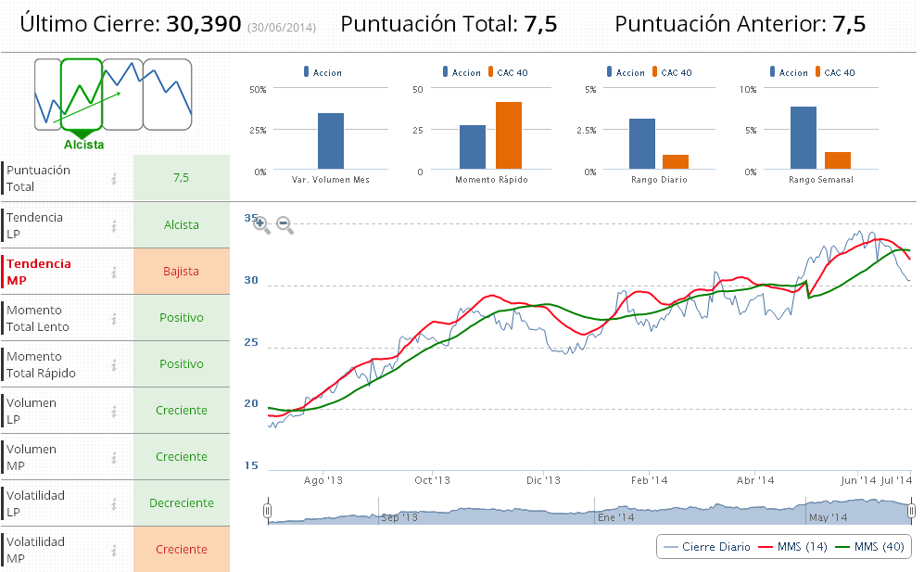This screenshot has width=924, height=572.
Task: Select the Tendencia LP row label
Action: tap(34, 225)
